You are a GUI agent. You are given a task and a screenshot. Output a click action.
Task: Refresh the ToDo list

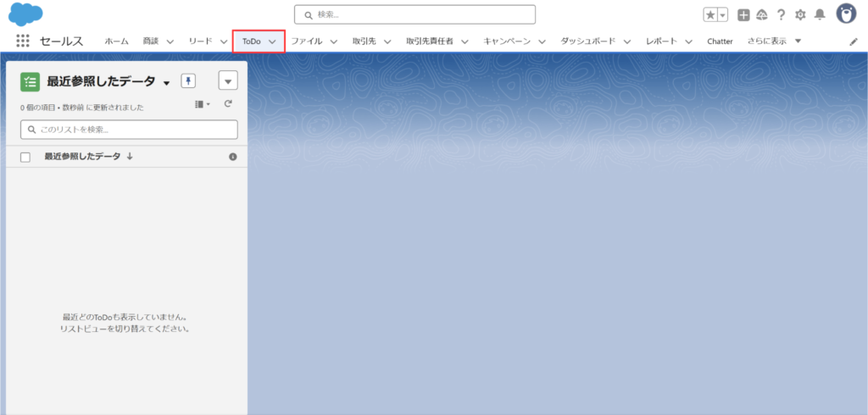[x=227, y=103]
